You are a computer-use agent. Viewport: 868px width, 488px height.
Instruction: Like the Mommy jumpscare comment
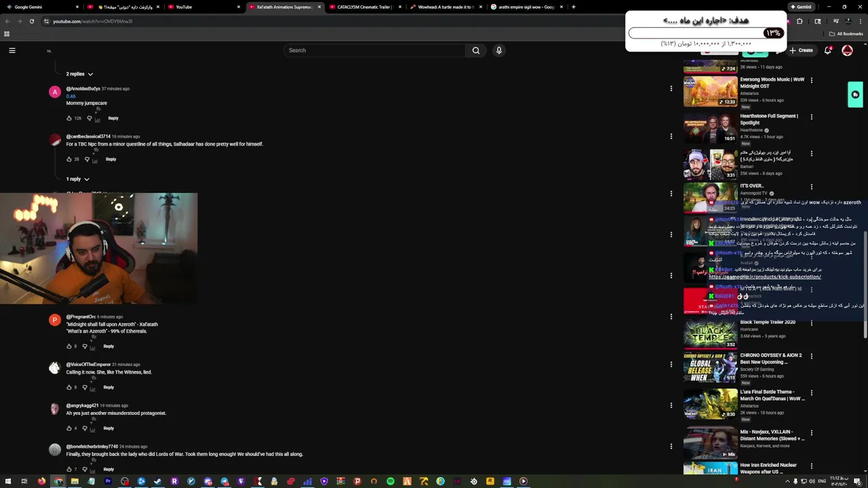69,118
